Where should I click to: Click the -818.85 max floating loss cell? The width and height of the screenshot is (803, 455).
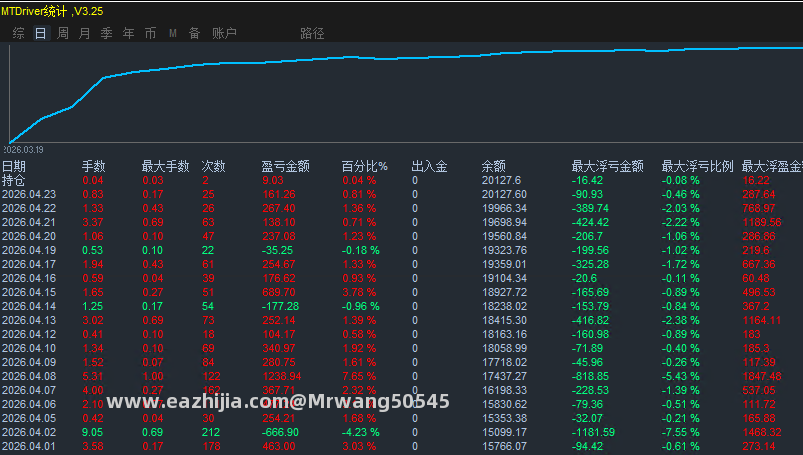590,376
